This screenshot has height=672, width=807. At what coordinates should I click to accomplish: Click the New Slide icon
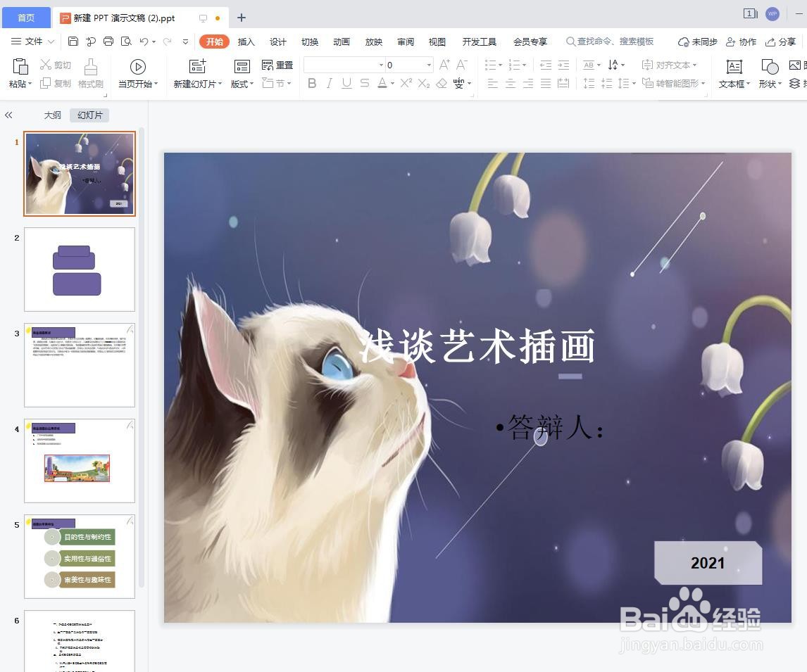[198, 66]
